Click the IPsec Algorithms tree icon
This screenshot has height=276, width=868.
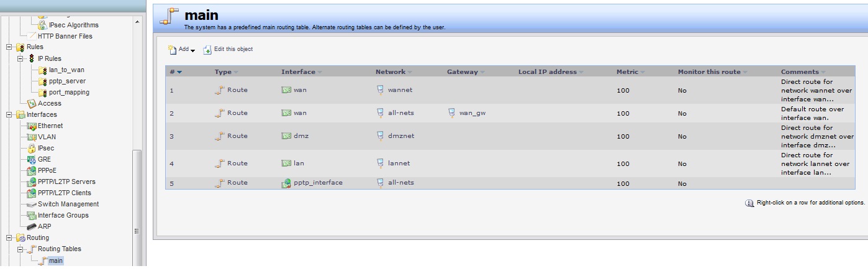(x=42, y=25)
